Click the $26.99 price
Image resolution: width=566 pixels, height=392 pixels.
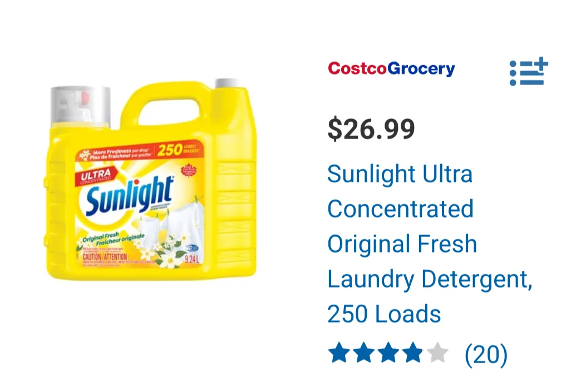point(371,129)
